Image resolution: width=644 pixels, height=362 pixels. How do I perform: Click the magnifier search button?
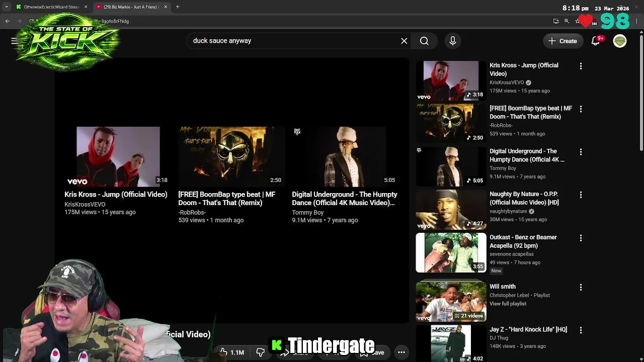(424, 41)
